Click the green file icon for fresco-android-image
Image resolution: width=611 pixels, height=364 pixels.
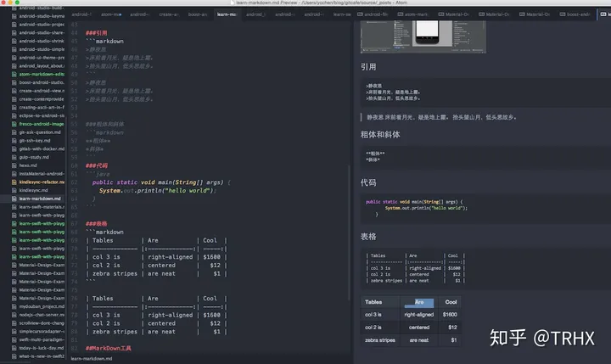pos(14,124)
